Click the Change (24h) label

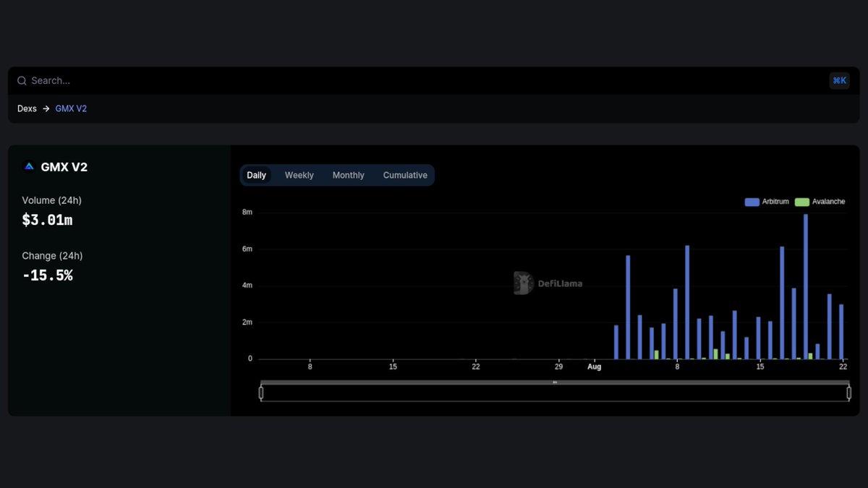point(52,256)
